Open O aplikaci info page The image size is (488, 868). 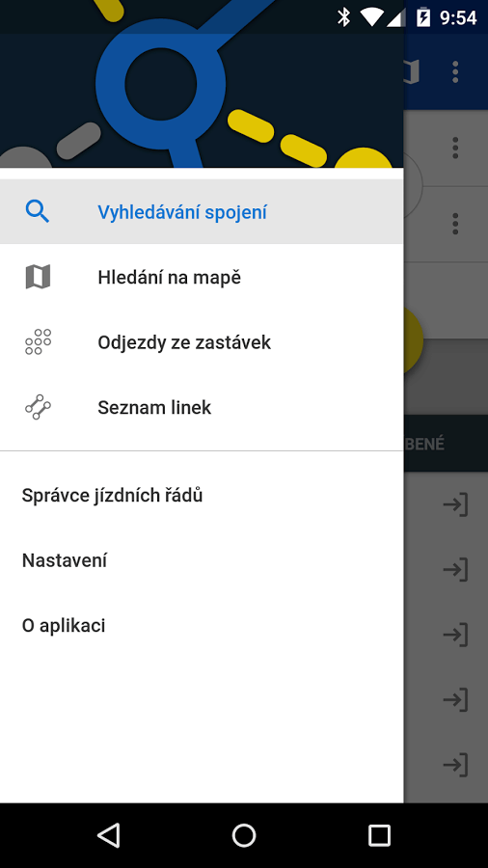(202, 626)
